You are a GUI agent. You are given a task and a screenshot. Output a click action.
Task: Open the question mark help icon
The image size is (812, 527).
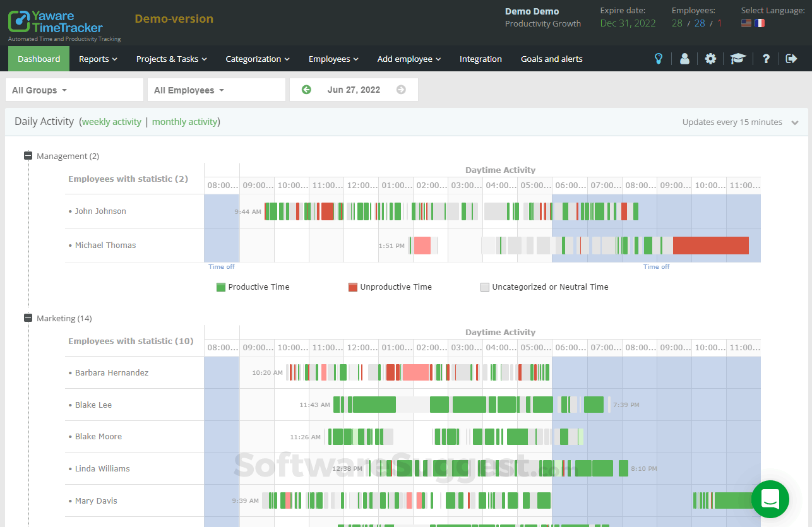(x=765, y=59)
